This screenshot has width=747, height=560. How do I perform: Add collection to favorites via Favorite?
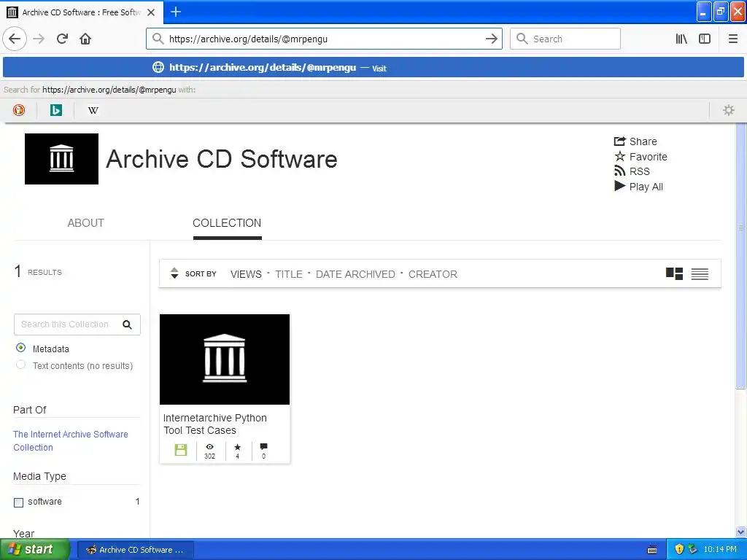640,157
